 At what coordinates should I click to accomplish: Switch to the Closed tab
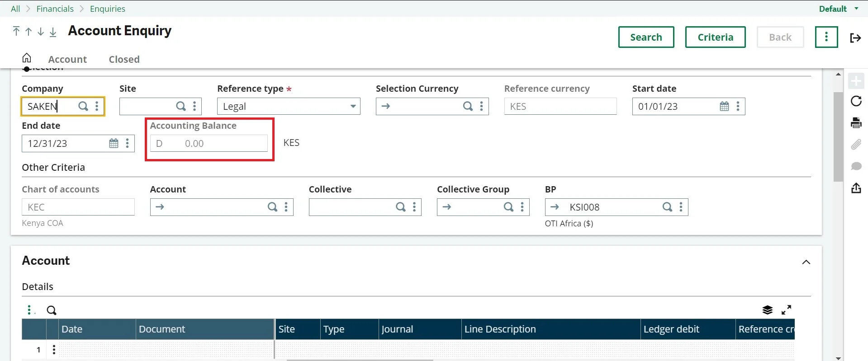click(x=124, y=59)
